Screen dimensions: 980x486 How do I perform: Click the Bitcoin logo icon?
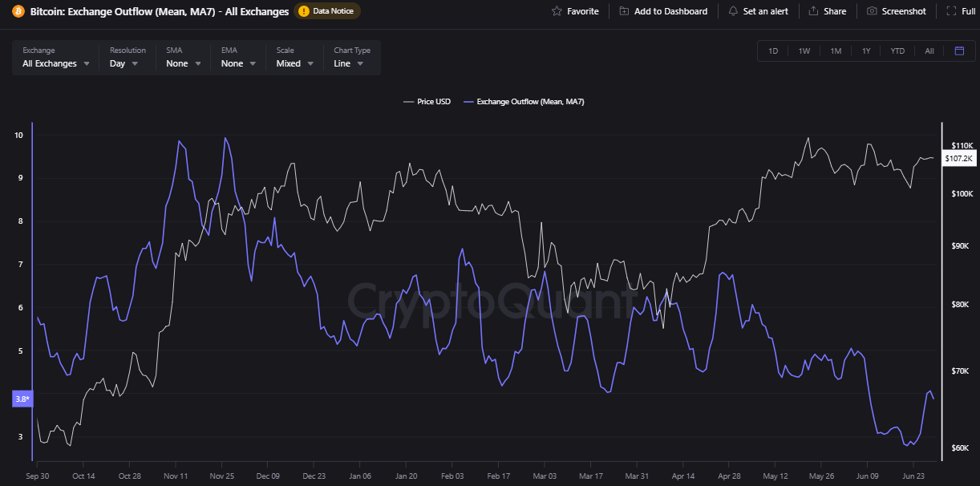coord(18,11)
